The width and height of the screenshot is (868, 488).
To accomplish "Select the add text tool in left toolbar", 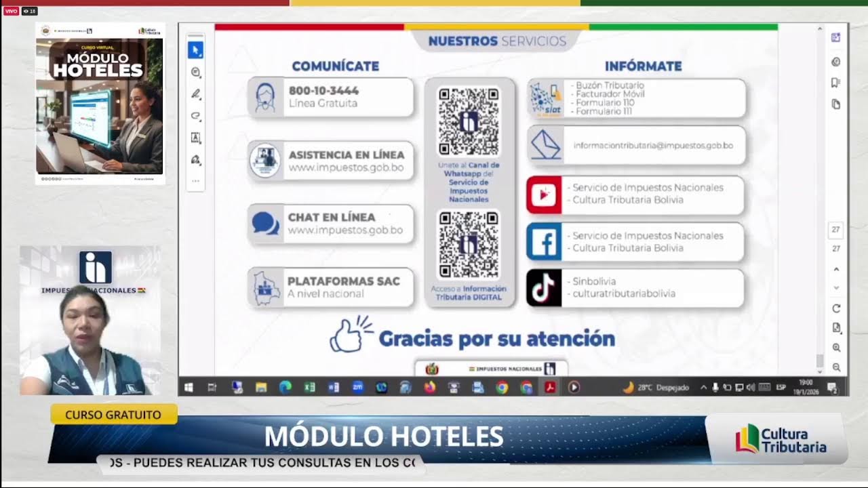I will tap(195, 138).
